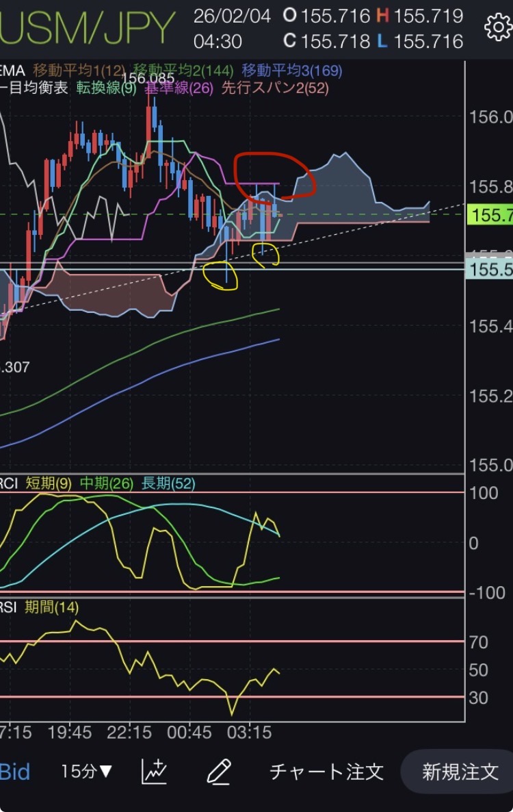Select yellow circle around the lowest candle wick
Image resolution: width=513 pixels, height=812 pixels.
220,275
